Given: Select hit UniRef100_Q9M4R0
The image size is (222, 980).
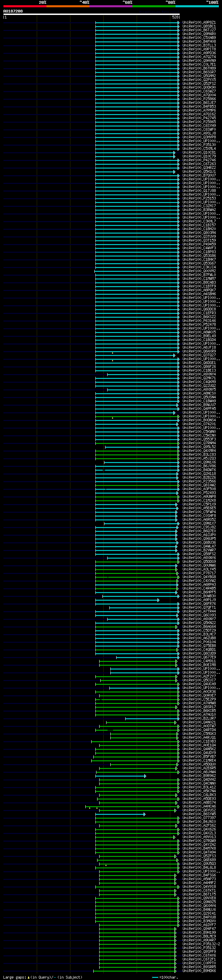Looking at the screenshot, I should click(199, 34).
